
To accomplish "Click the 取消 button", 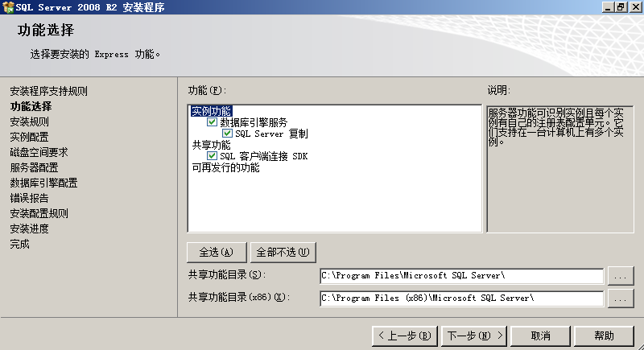I will (x=540, y=336).
